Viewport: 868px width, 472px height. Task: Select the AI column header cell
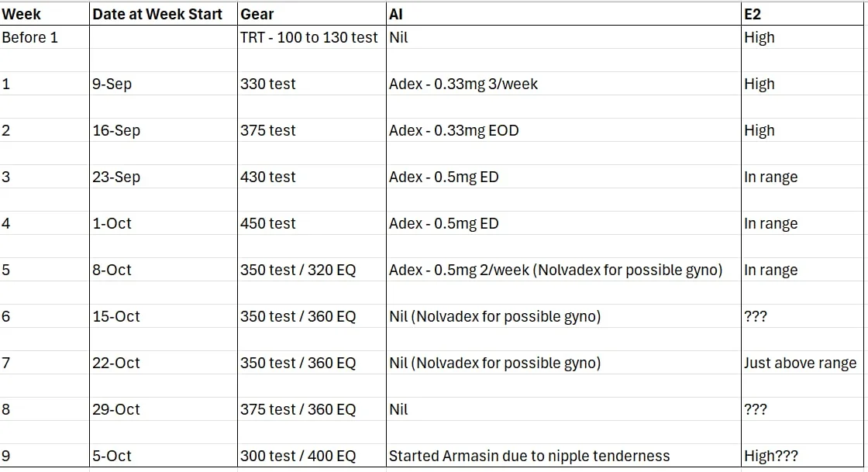pyautogui.click(x=563, y=14)
